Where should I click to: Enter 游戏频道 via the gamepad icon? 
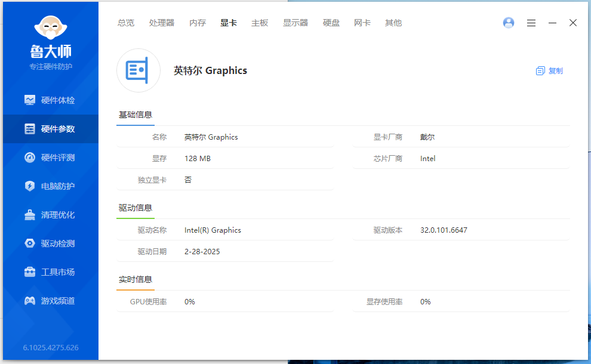(30, 300)
